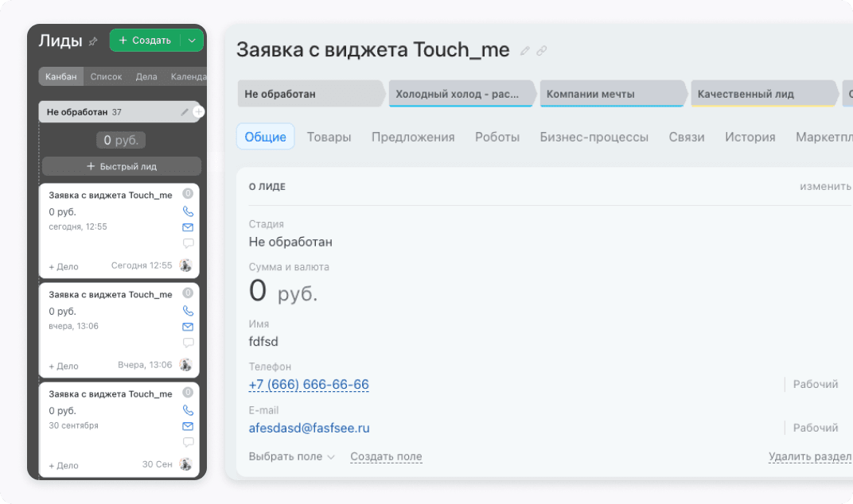Open the Общие tab

tap(266, 137)
